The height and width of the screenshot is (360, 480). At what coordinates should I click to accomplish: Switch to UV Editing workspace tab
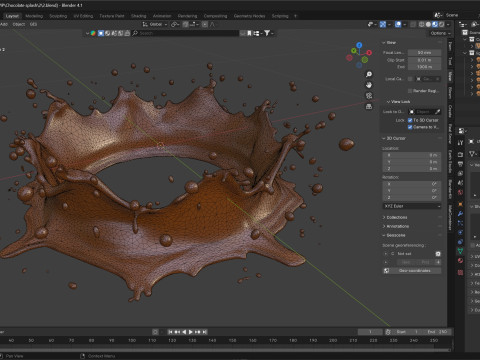click(x=83, y=16)
